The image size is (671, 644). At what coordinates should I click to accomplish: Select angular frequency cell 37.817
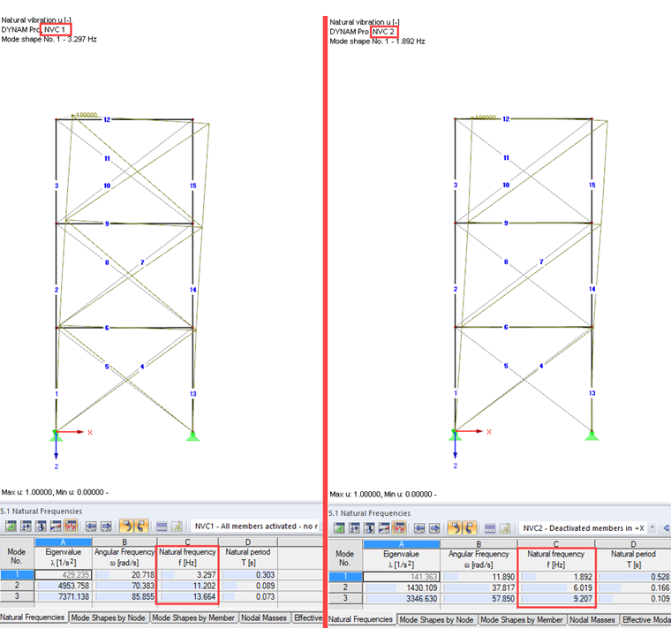click(479, 587)
